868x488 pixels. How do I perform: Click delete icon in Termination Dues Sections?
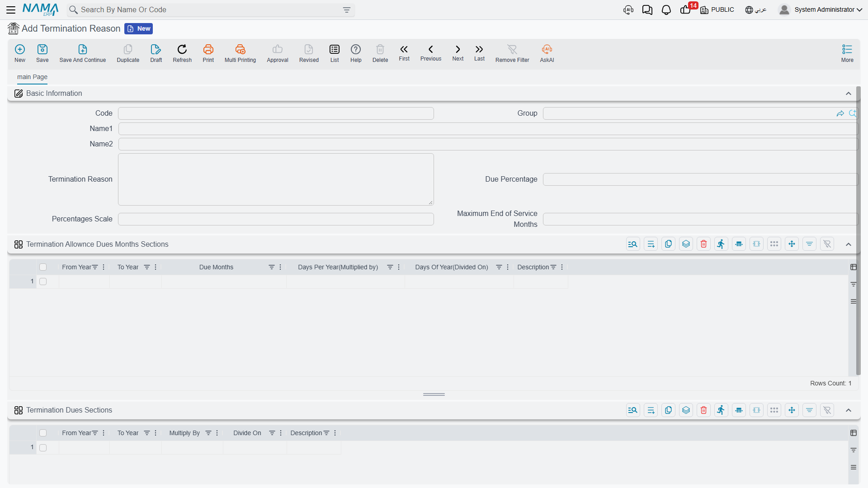pos(703,410)
